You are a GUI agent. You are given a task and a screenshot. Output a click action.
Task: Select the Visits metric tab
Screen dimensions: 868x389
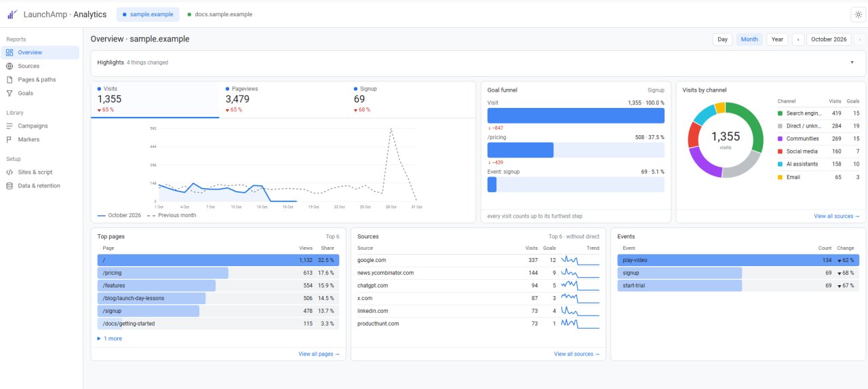[155, 100]
